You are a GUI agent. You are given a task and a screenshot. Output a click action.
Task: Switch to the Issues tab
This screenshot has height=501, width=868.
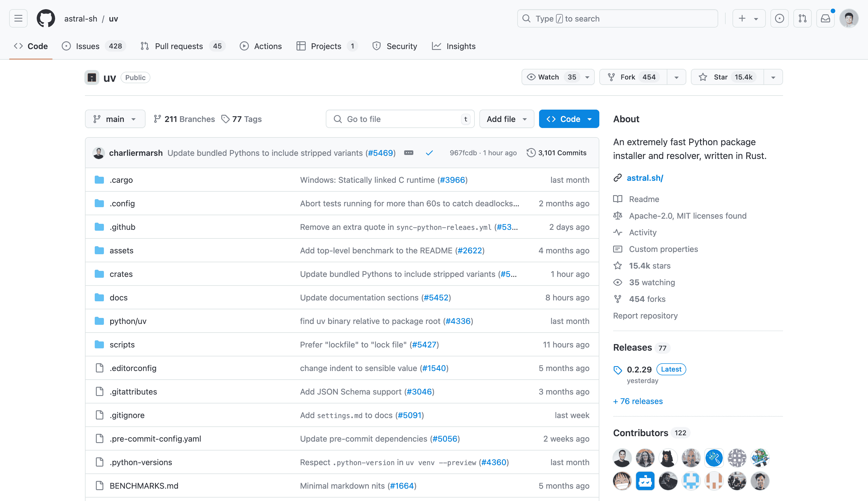tap(88, 46)
